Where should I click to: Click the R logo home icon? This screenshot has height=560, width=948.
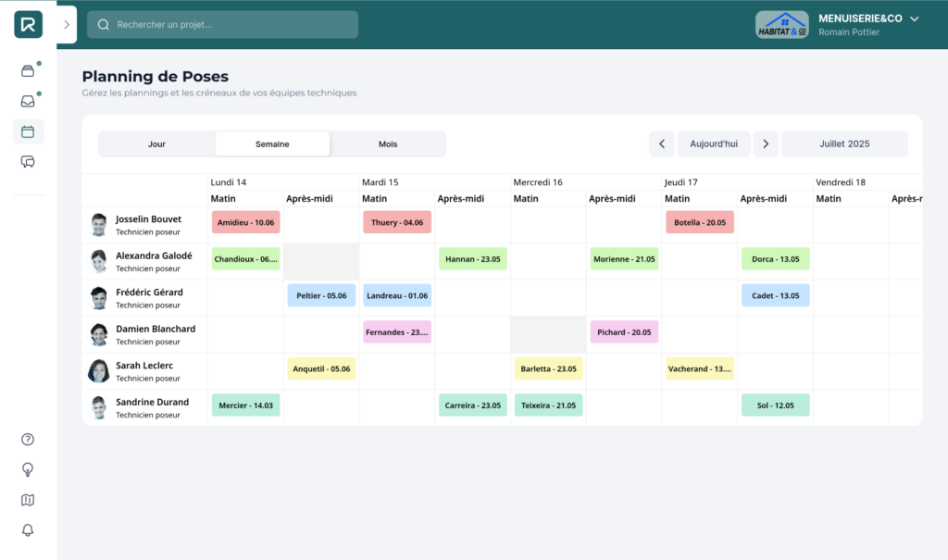28,24
